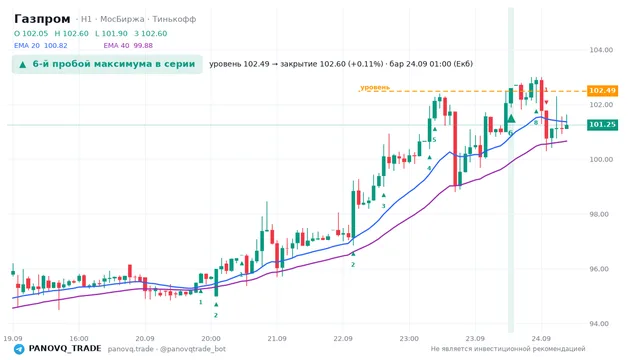Click the '23:00' time axis label
640x360 pixels.
pos(409,338)
